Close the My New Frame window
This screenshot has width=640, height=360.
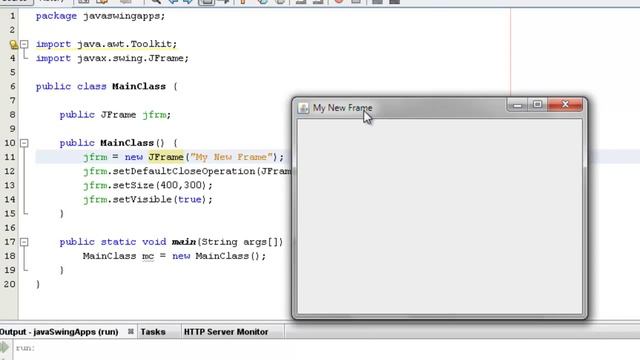(x=565, y=105)
